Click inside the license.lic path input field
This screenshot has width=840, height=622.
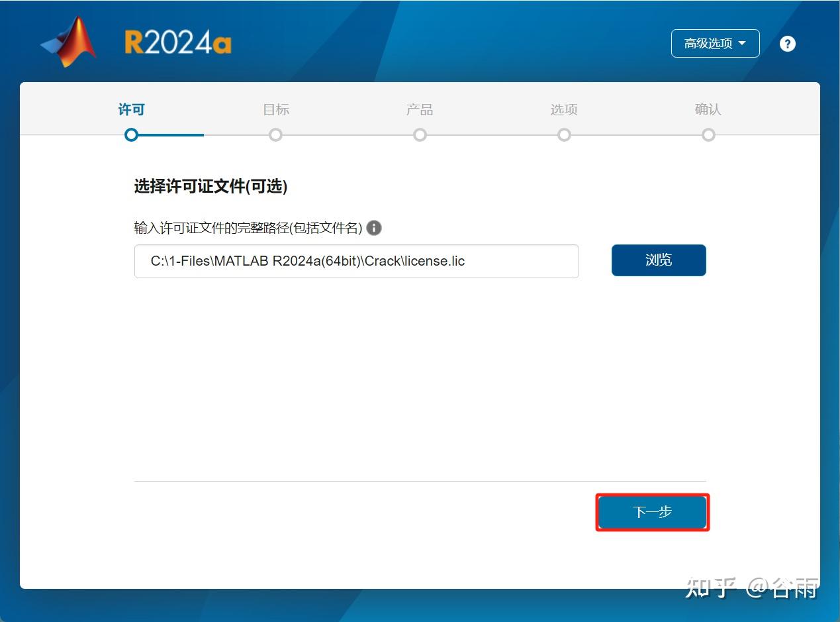tap(356, 261)
